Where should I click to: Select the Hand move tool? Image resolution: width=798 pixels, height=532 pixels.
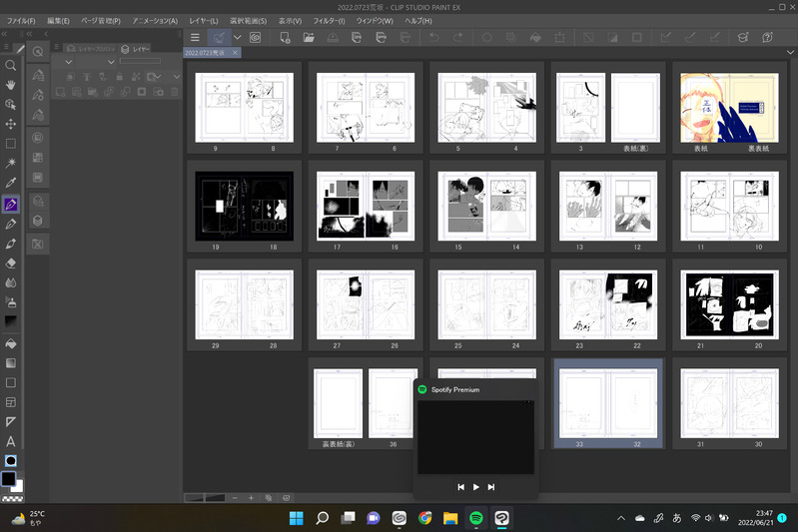click(x=10, y=84)
